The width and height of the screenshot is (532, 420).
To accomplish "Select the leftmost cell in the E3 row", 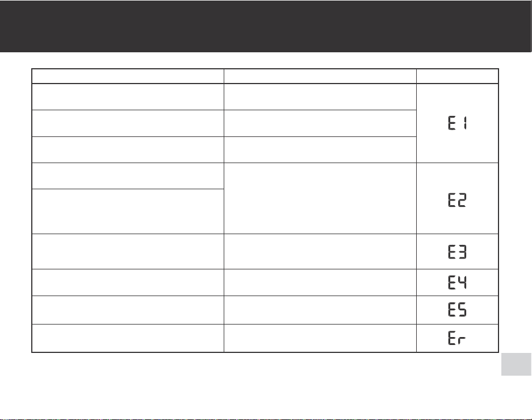I will click(128, 252).
